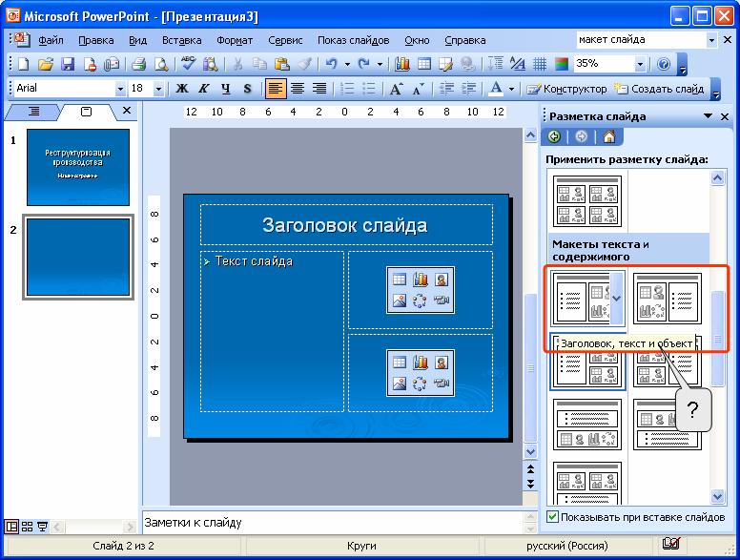Create a new blank presentation
Viewport: 740px width, 560px height.
[x=23, y=64]
